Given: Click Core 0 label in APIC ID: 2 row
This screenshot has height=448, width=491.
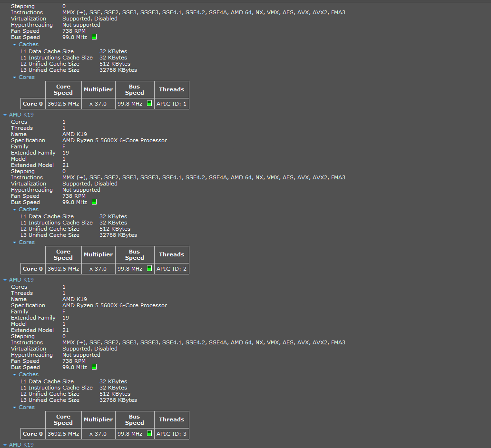Looking at the screenshot, I should coord(33,269).
